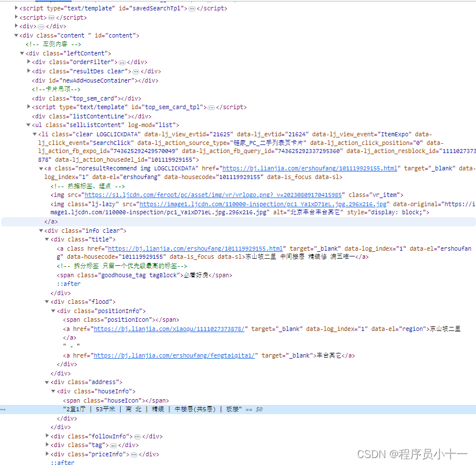
Task: Collapse the title div node
Action: [x=47, y=239]
